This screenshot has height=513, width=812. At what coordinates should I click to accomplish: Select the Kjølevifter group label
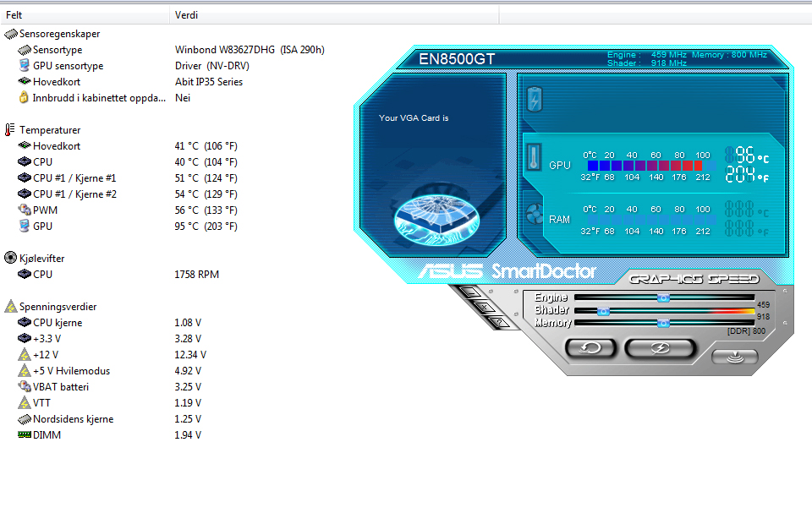[42, 258]
